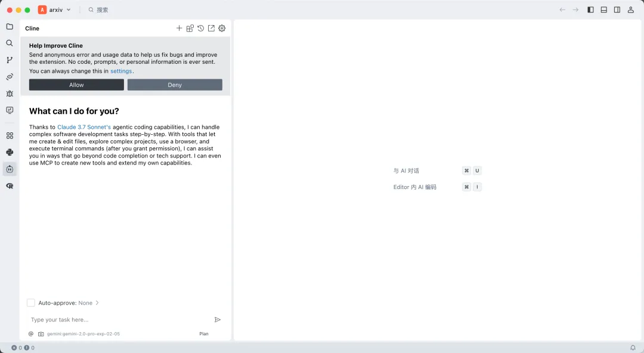Click the 'What can I do for you?' heading
The image size is (644, 353).
click(74, 112)
